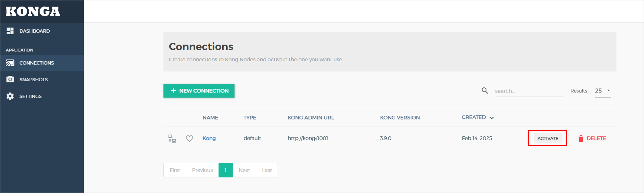
Task: Click the connection status icon for Kong
Action: pos(172,139)
